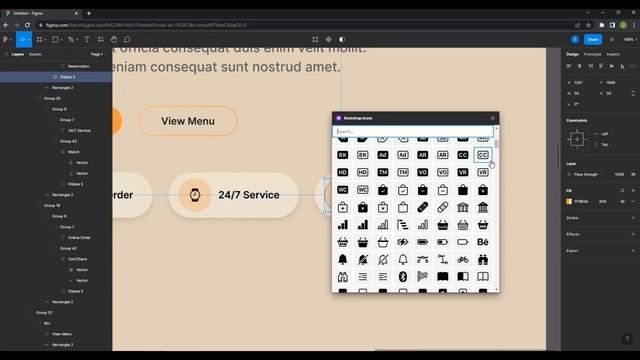This screenshot has width=640, height=360.
Task: Select the Untitled – Figma browser tab
Action: (41, 13)
